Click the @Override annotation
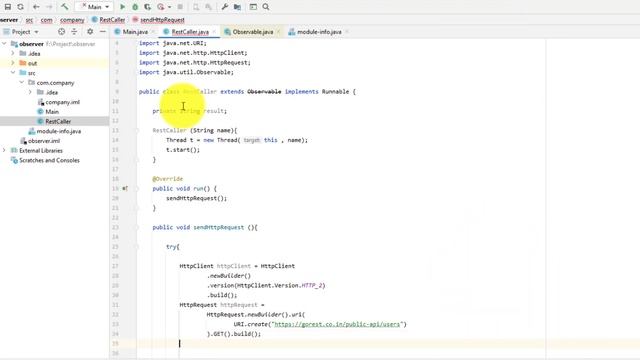 [168, 179]
